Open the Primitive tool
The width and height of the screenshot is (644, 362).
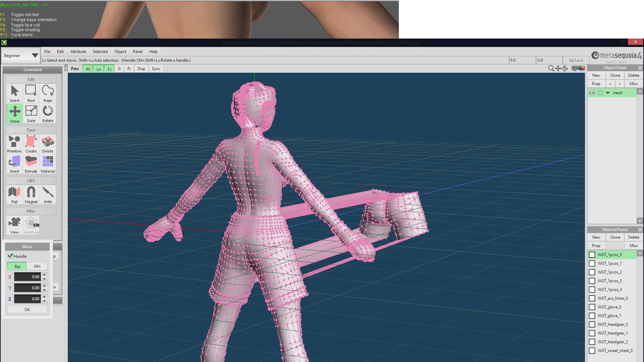click(x=14, y=144)
